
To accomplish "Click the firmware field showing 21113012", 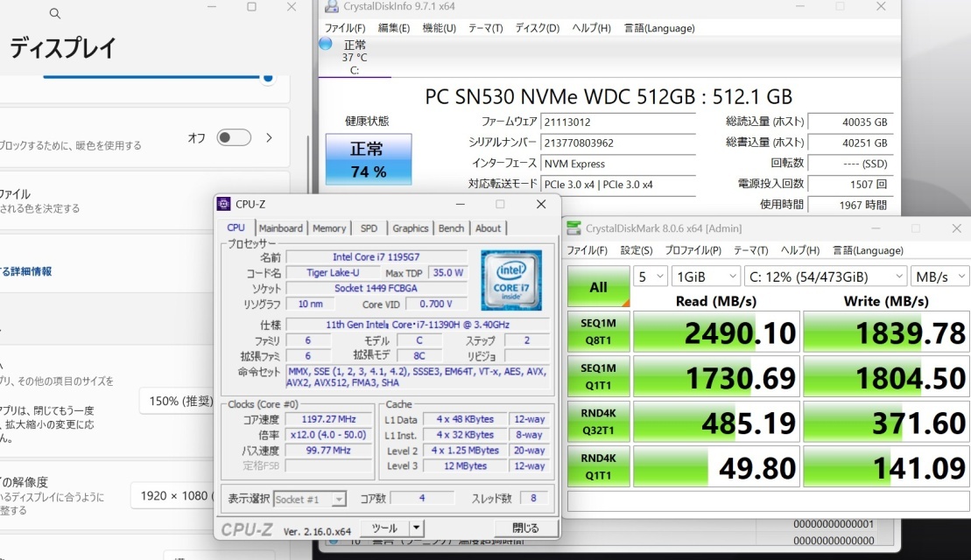I will 618,122.
